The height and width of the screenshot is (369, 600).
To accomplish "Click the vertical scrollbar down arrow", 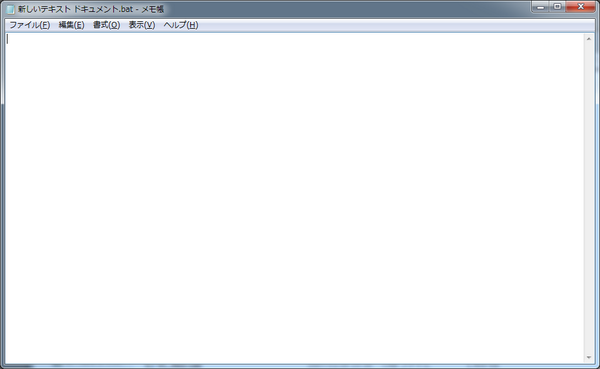I will pyautogui.click(x=589, y=358).
